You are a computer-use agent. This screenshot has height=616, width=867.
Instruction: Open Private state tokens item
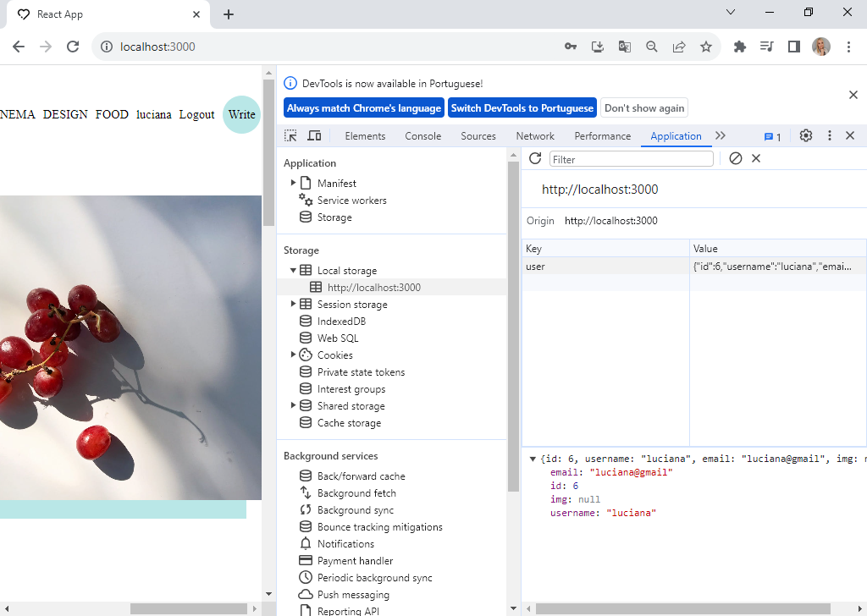pyautogui.click(x=361, y=372)
